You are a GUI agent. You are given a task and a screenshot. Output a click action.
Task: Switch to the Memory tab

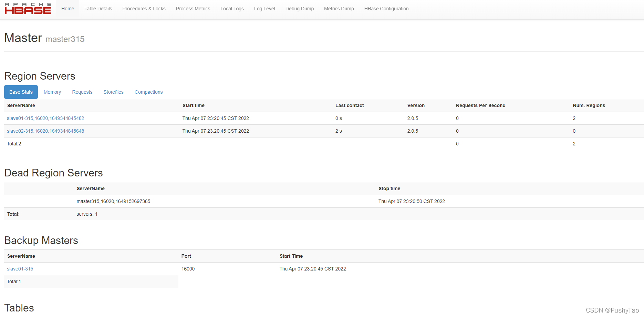coord(52,92)
